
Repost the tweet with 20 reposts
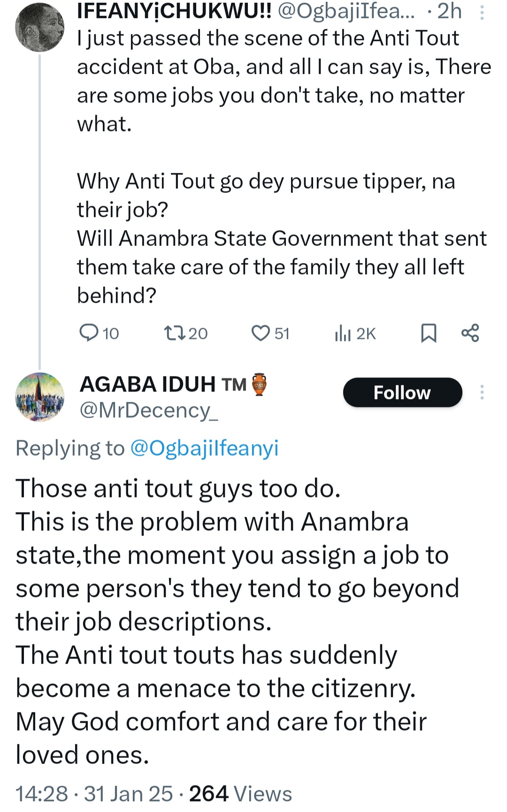tap(185, 333)
